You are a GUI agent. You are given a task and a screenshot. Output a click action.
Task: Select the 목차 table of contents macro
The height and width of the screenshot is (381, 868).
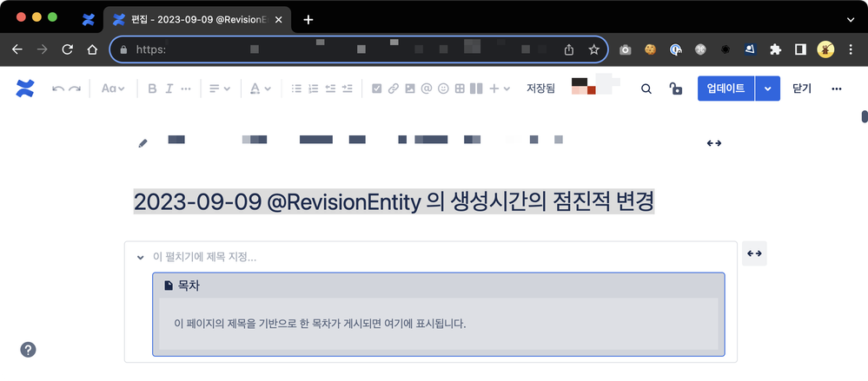pos(439,314)
